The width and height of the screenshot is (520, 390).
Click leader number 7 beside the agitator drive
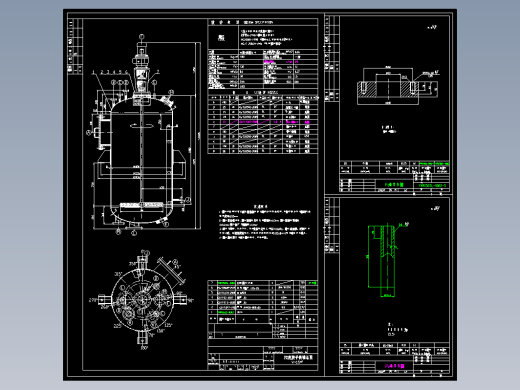point(158,71)
